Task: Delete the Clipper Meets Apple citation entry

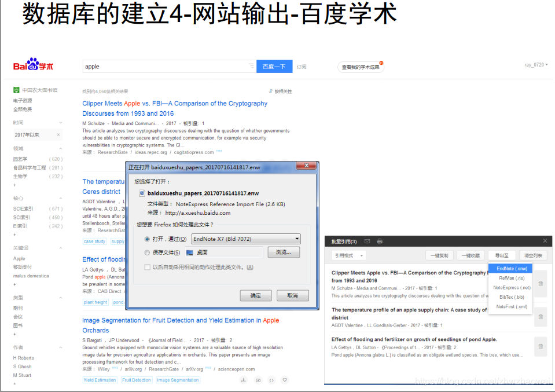Action: click(541, 284)
